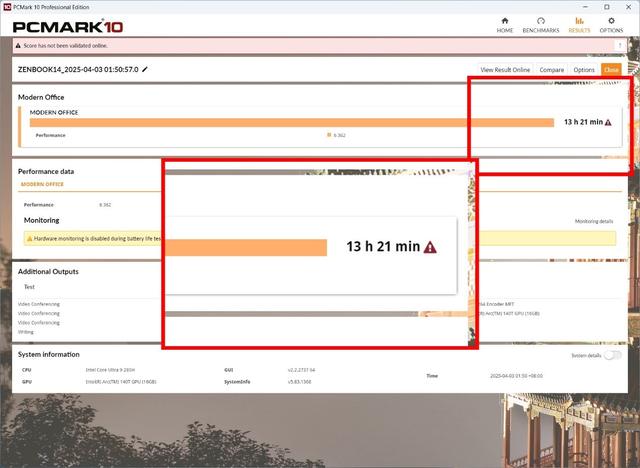The image size is (640, 468).
Task: Open result Options button beside Compare
Action: coord(584,70)
